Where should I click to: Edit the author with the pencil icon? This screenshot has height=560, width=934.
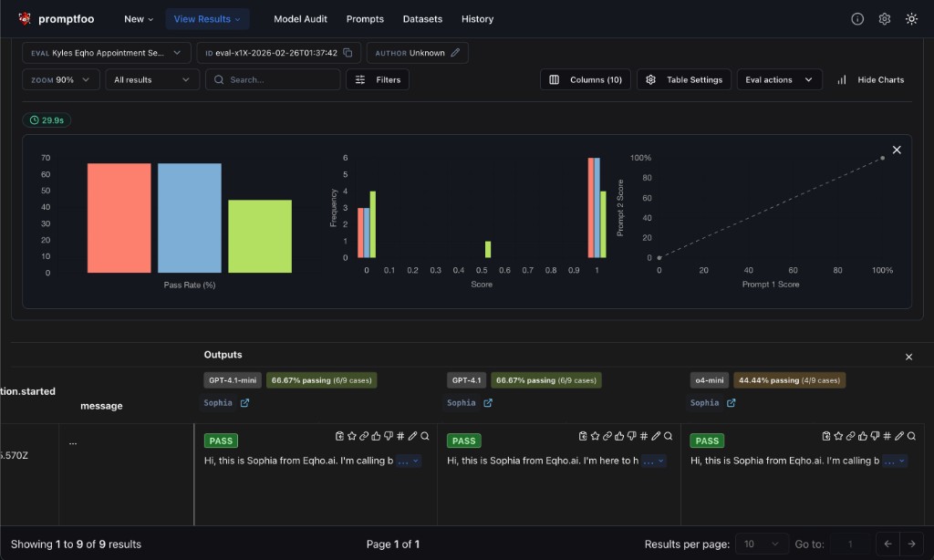click(x=455, y=53)
